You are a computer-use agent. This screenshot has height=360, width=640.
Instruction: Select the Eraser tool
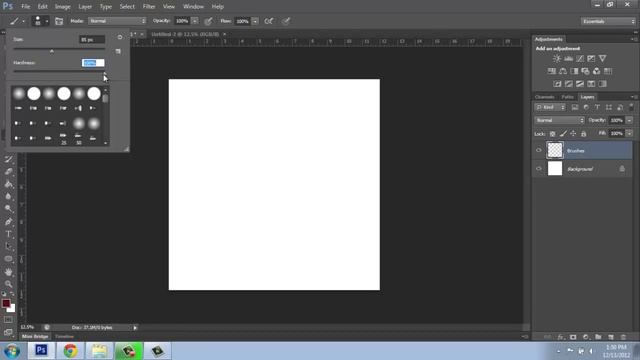[x=8, y=171]
